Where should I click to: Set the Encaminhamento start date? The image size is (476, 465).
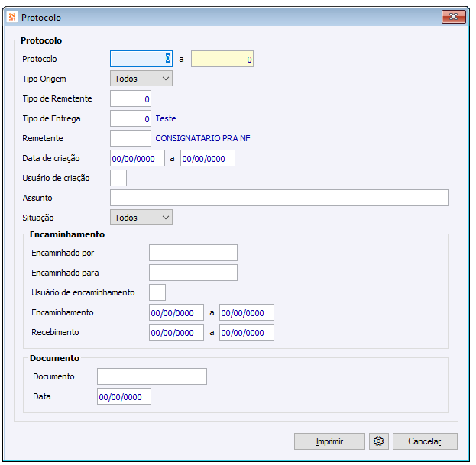(x=176, y=312)
